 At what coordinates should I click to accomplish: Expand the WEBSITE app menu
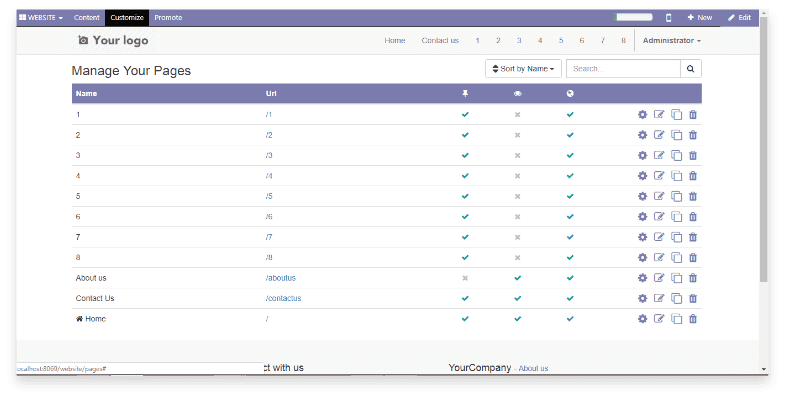tap(41, 18)
